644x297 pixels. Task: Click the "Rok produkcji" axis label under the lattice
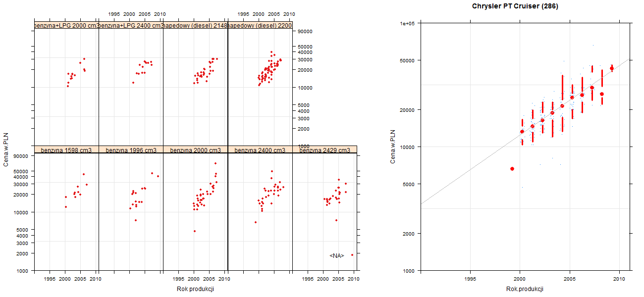tap(195, 289)
